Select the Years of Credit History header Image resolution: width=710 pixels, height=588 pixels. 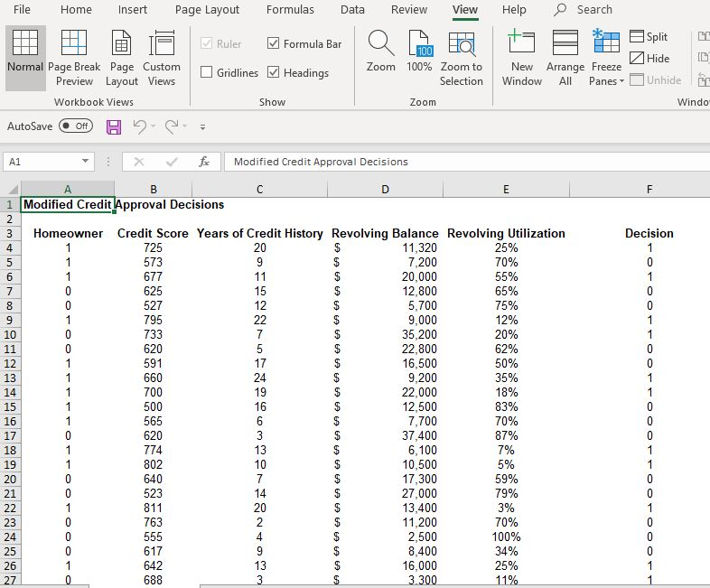click(x=259, y=234)
